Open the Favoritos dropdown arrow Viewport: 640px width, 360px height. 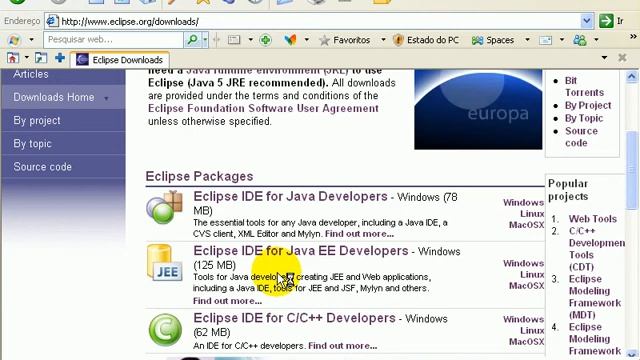[x=383, y=40]
